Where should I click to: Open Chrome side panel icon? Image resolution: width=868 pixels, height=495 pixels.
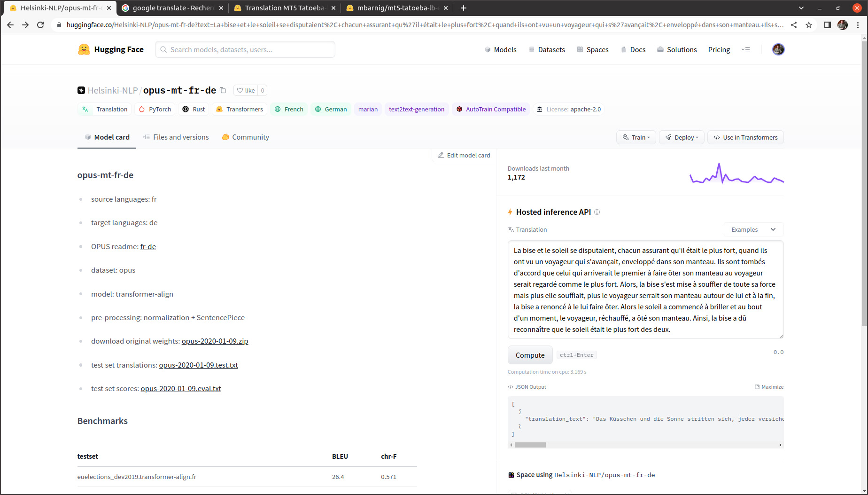coord(827,25)
